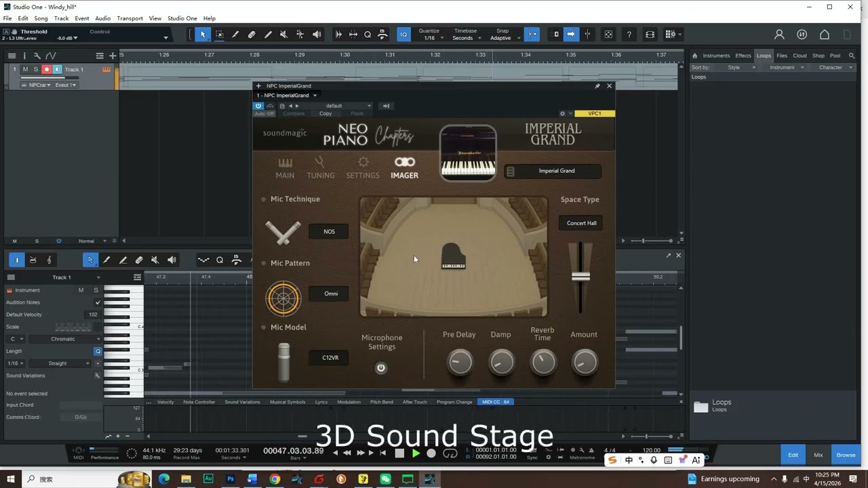Viewport: 868px width, 488px height.
Task: Solo Track 1 with S button
Action: (x=36, y=69)
